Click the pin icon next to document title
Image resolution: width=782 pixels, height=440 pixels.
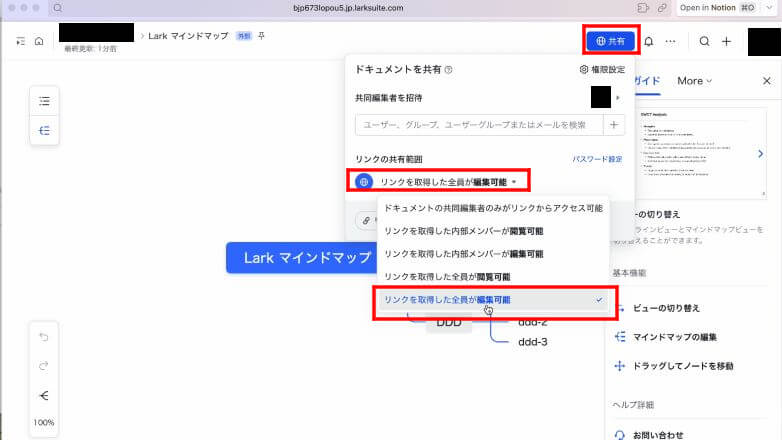click(x=261, y=36)
